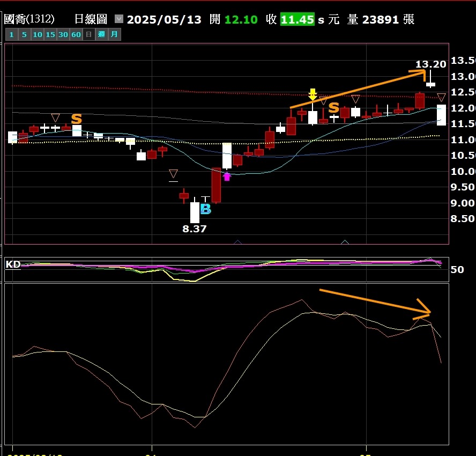Switch to the 1-minute timeframe
This screenshot has height=456, width=476.
pyautogui.click(x=11, y=35)
